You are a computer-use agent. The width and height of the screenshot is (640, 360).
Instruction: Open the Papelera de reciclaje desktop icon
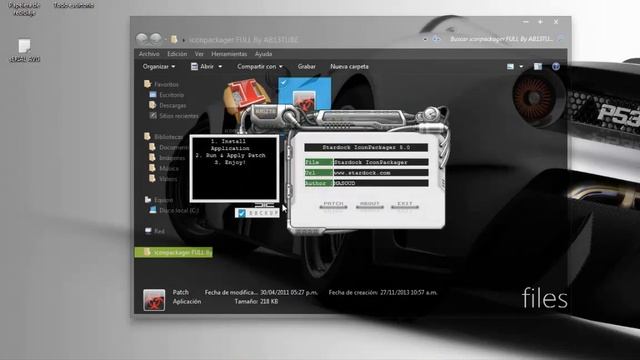tap(24, 9)
